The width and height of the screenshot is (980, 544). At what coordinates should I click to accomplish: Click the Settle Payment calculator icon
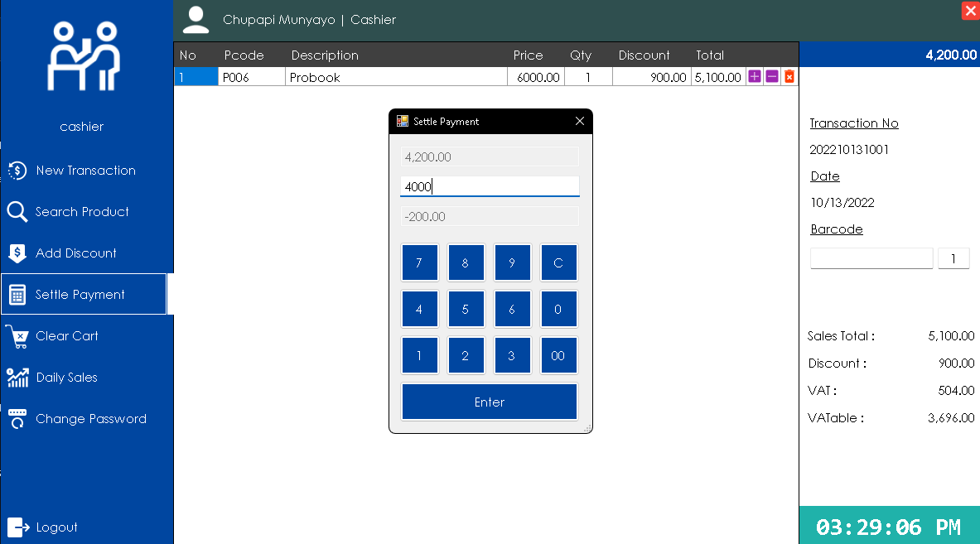tap(17, 295)
